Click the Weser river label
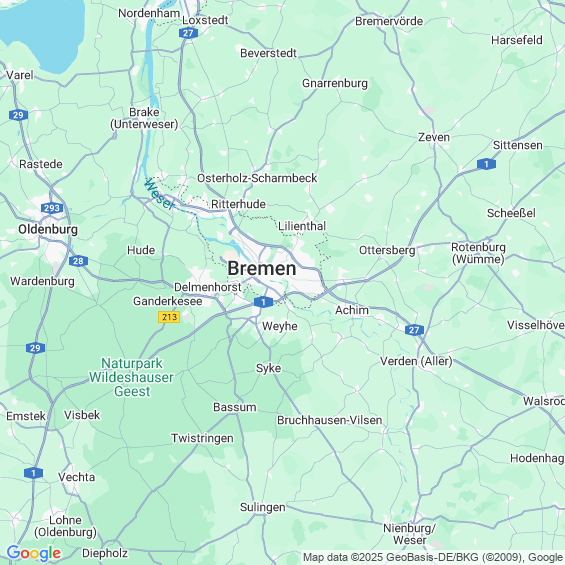The width and height of the screenshot is (565, 565). pyautogui.click(x=159, y=194)
